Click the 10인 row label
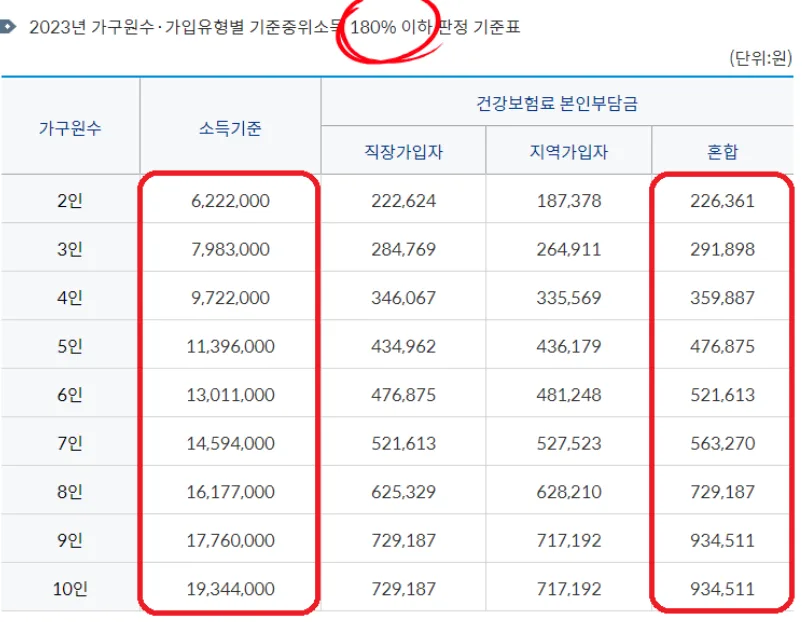This screenshot has height=622, width=802. tap(70, 589)
